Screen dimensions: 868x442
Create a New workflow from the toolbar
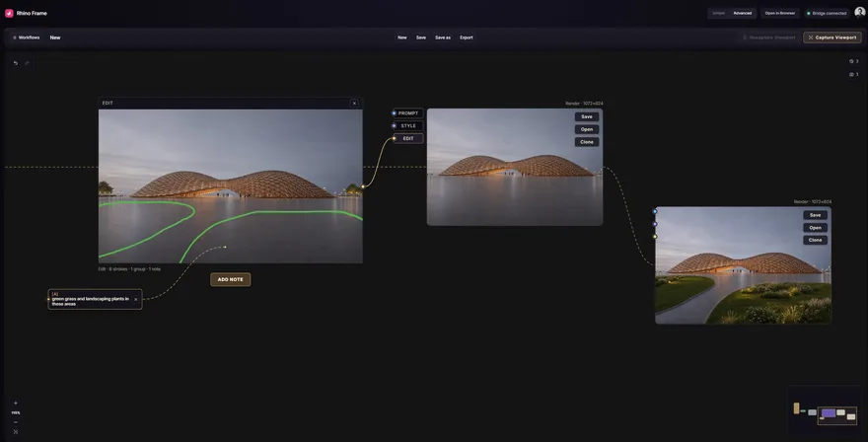coord(401,37)
